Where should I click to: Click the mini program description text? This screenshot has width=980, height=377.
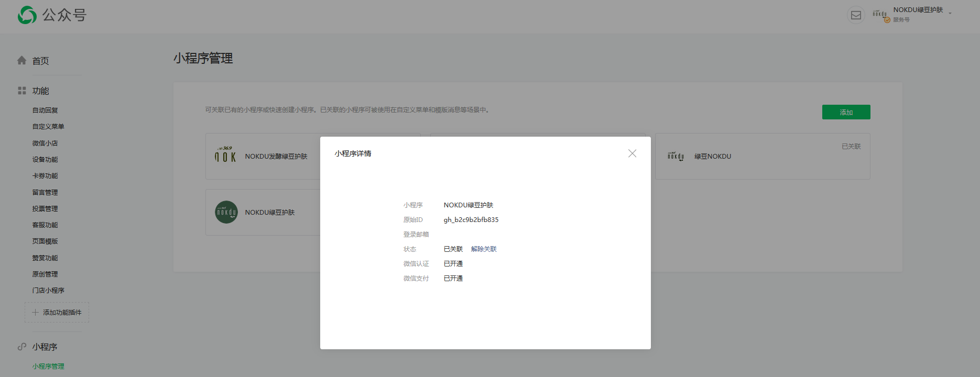pos(347,110)
